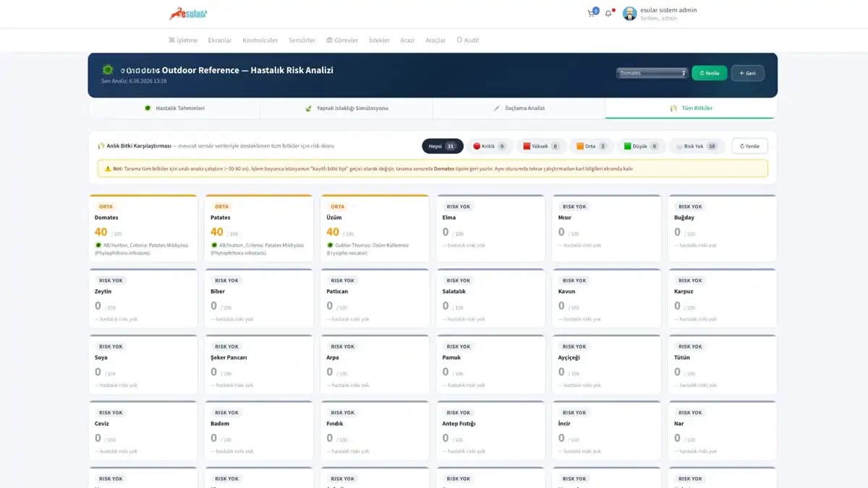
Task: Switch to Yaprak Islaklığı Simülasyonu tab
Action: tap(346, 108)
